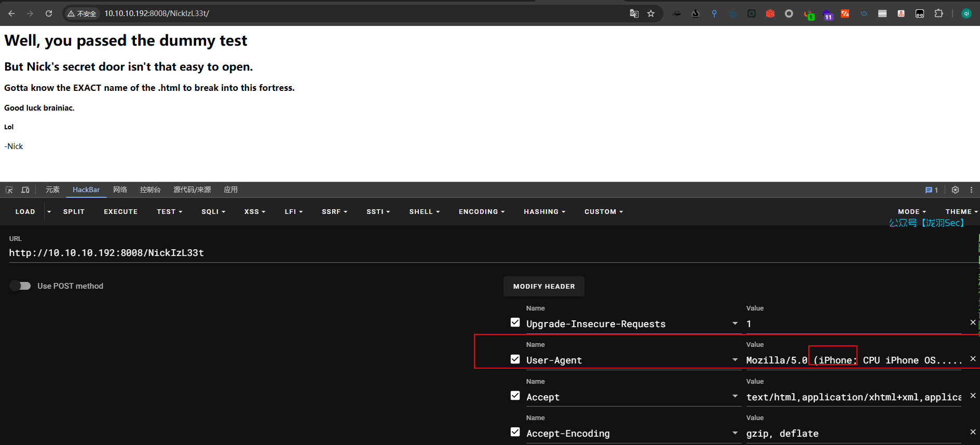Expand the User-Agent name dropdown arrow
The height and width of the screenshot is (445, 980).
(x=735, y=360)
